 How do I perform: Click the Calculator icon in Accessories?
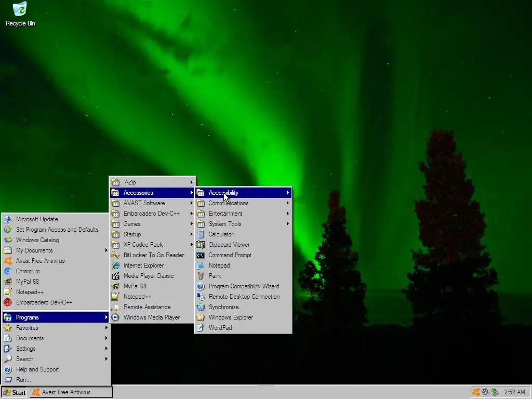[x=201, y=234]
